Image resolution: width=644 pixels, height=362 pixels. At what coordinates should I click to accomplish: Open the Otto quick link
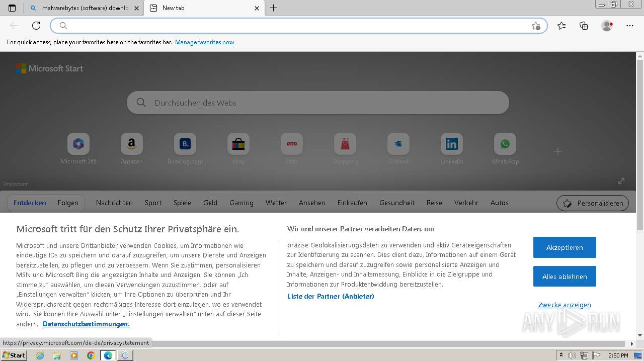[292, 149]
